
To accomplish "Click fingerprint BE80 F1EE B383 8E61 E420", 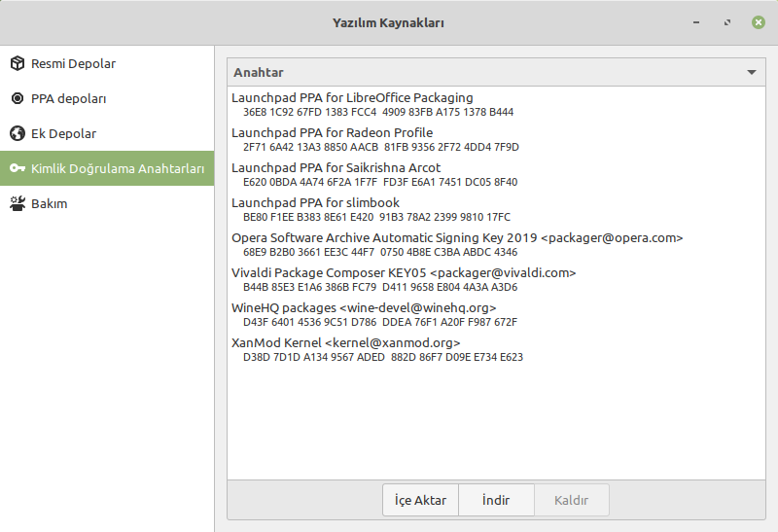I will point(308,217).
